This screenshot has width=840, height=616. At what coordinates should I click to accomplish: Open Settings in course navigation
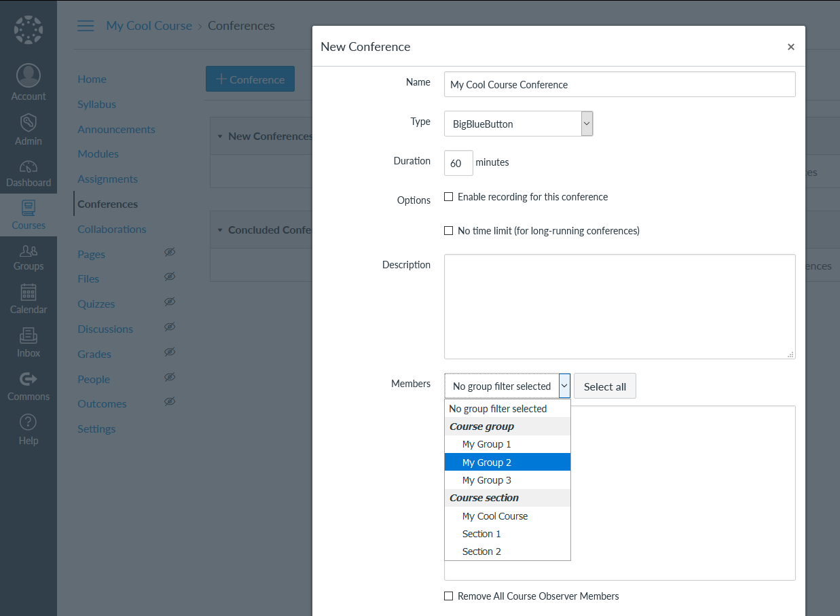pos(96,429)
